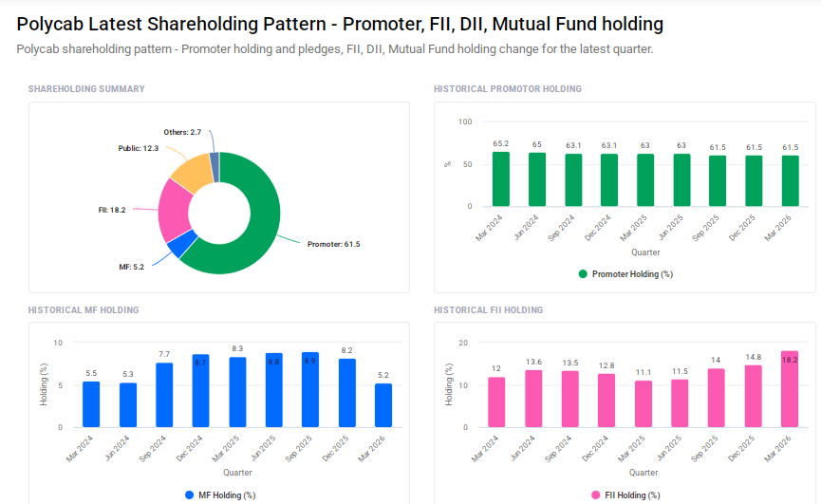Screen dimensions: 821x504
Task: Click the Jun 2024 promoter bar (65)
Action: pyautogui.click(x=537, y=179)
